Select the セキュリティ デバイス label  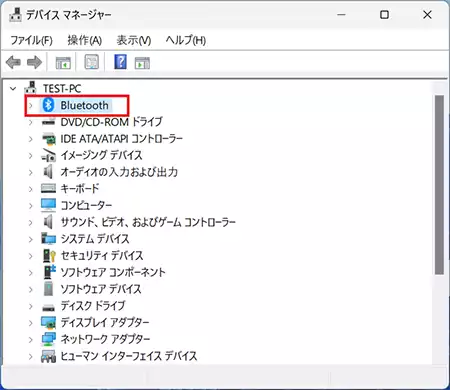[x=102, y=256]
